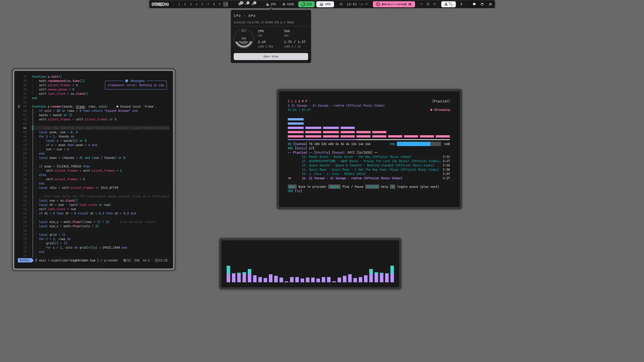
Task: Click the Space Play / Pause key hint
Action: (346, 187)
